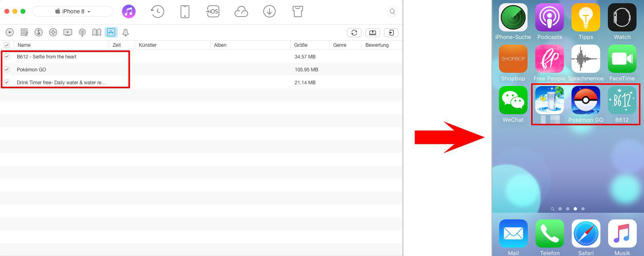Open the Safari app in dock
644x256 pixels.
[586, 234]
